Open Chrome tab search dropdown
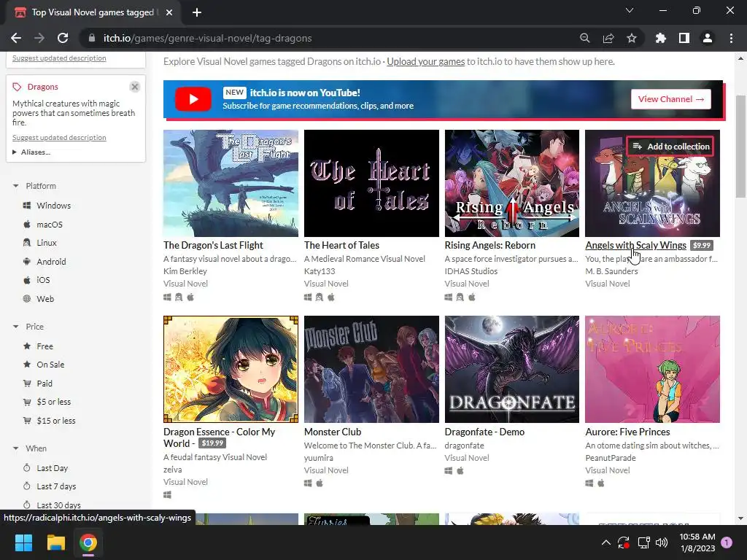Screen dimensions: 747x560 pyautogui.click(x=630, y=10)
